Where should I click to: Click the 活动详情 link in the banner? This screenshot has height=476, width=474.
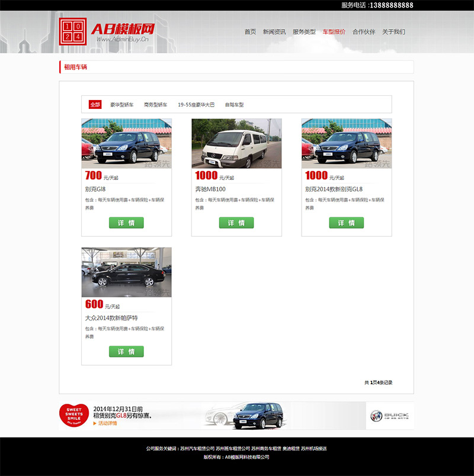click(107, 423)
